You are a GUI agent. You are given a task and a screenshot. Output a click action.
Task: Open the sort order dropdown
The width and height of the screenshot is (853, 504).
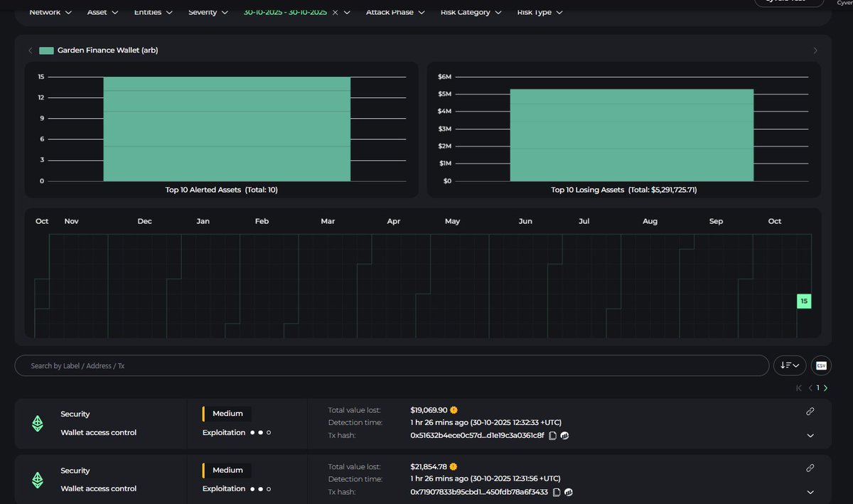pos(790,365)
